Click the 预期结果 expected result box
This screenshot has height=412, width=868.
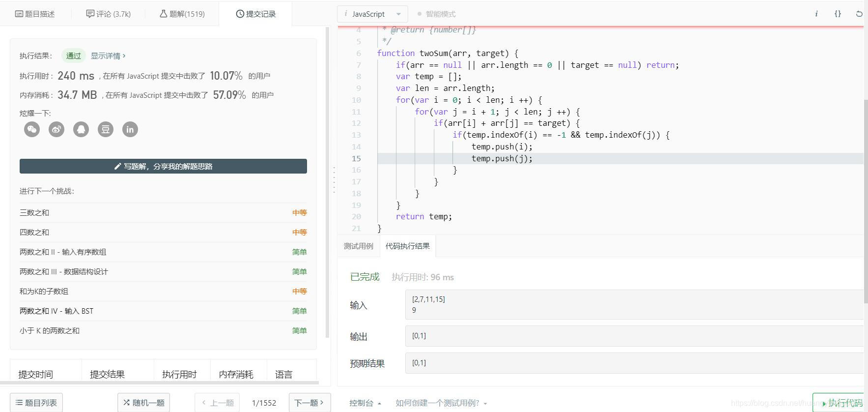(x=634, y=363)
